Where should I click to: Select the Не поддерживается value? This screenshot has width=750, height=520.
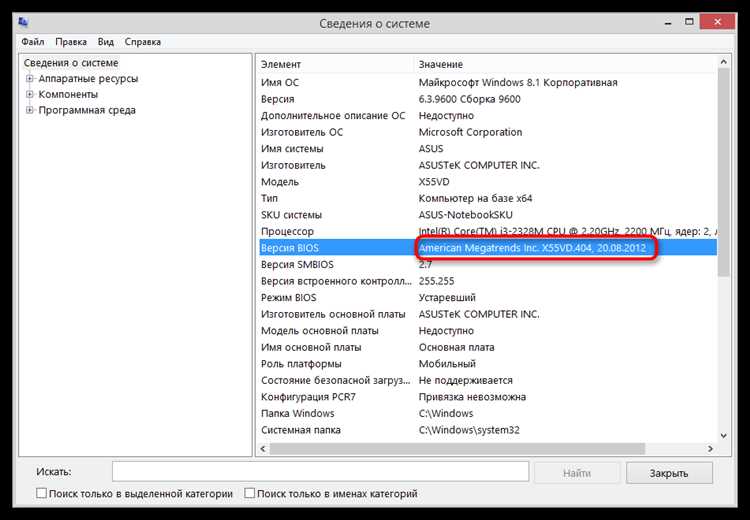pos(465,380)
